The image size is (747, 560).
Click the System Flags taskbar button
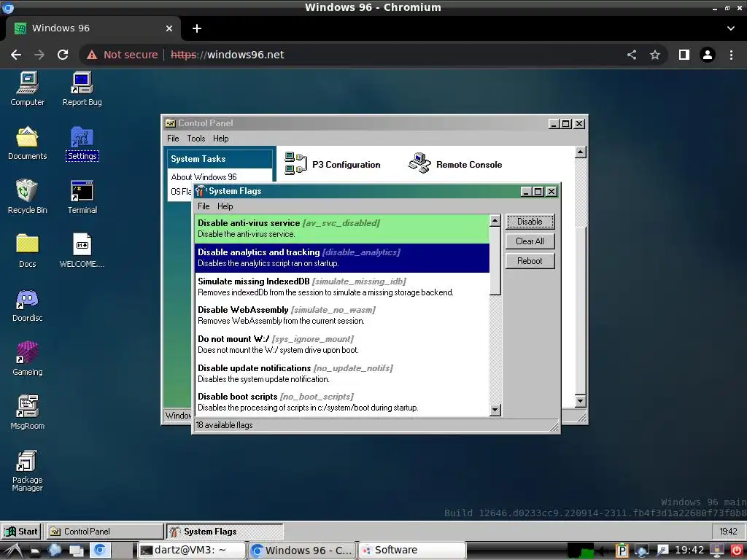pyautogui.click(x=225, y=532)
